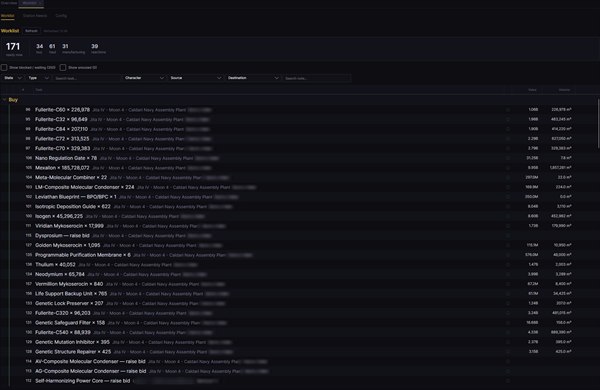Image resolution: width=600 pixels, height=390 pixels.
Task: Select the Fullerite-C84 × 207,110 row
Action: 298,129
